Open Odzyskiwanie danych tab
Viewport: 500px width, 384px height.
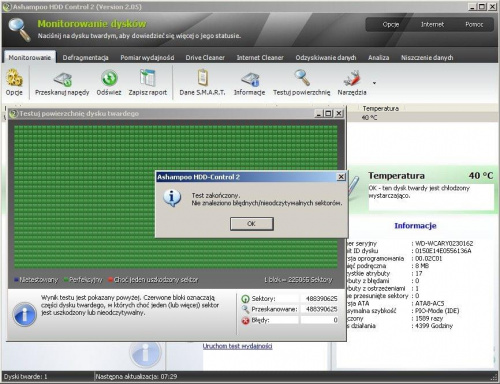coord(326,57)
